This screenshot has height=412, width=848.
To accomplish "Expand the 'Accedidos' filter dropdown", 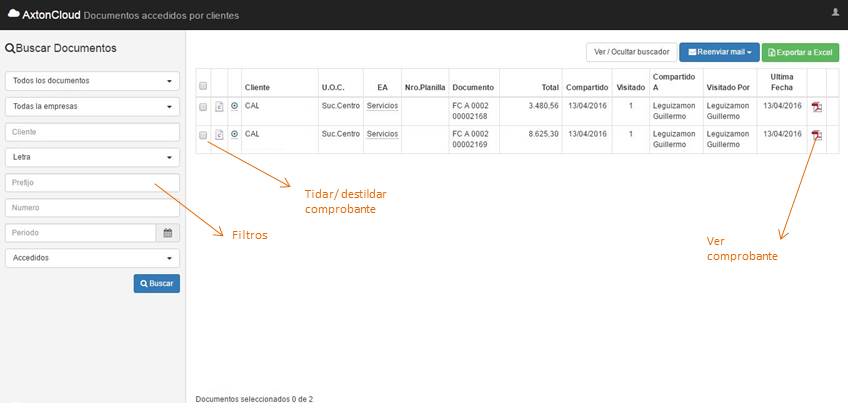I will (x=92, y=257).
